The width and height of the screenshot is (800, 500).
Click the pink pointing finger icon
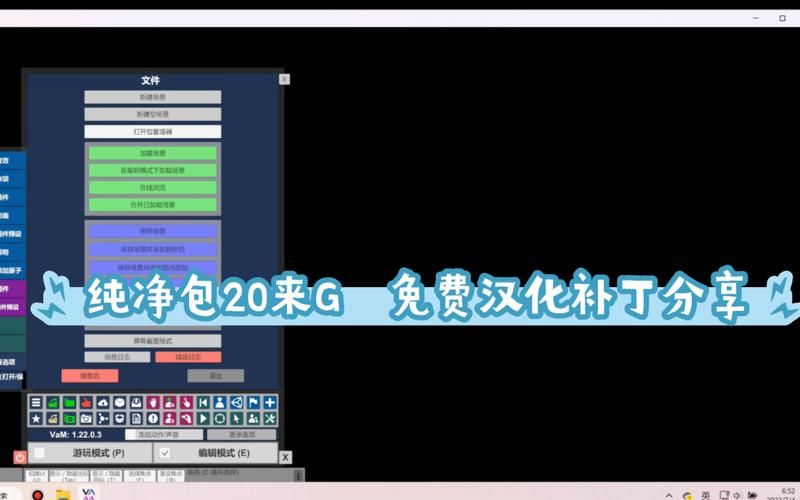point(186,403)
